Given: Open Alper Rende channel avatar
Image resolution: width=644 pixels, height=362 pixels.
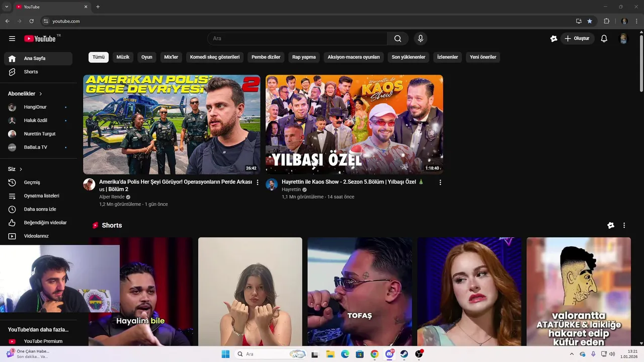Looking at the screenshot, I should tap(89, 184).
